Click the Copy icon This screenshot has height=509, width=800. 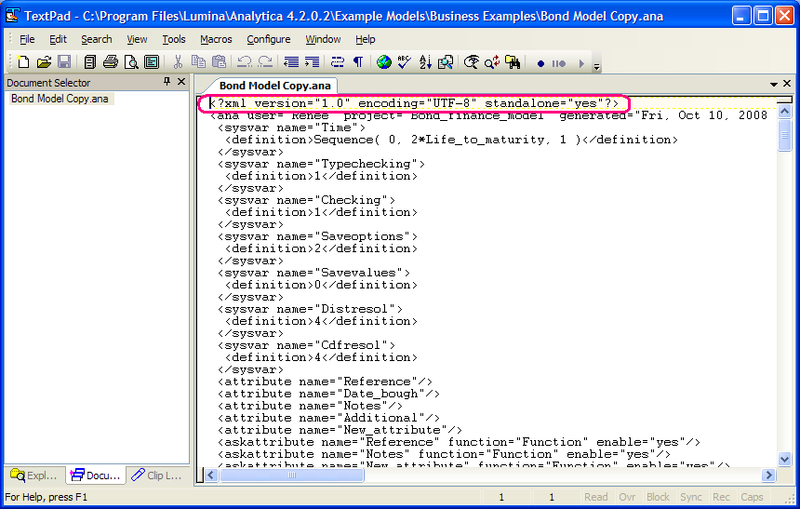coord(198,62)
